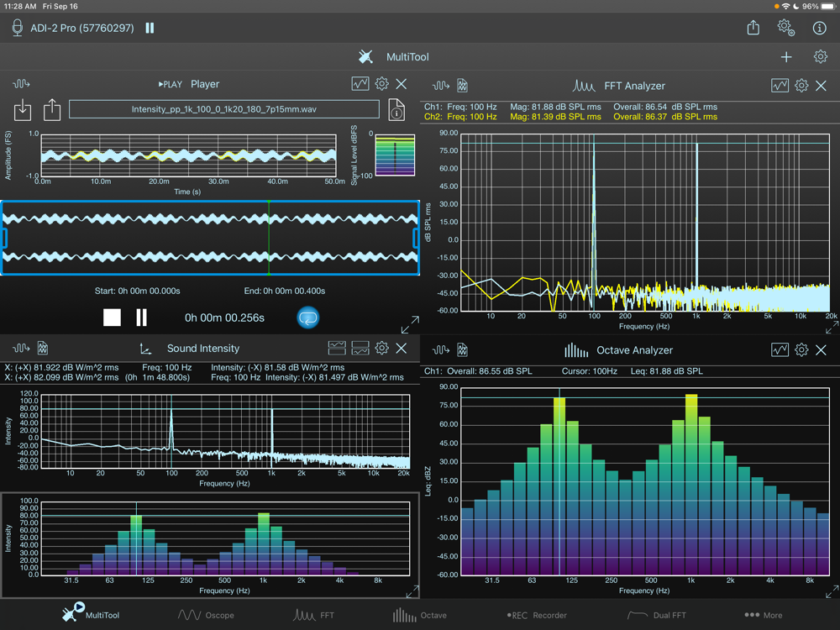Expand the Octave Analyzer panel fullscreen

(831, 591)
